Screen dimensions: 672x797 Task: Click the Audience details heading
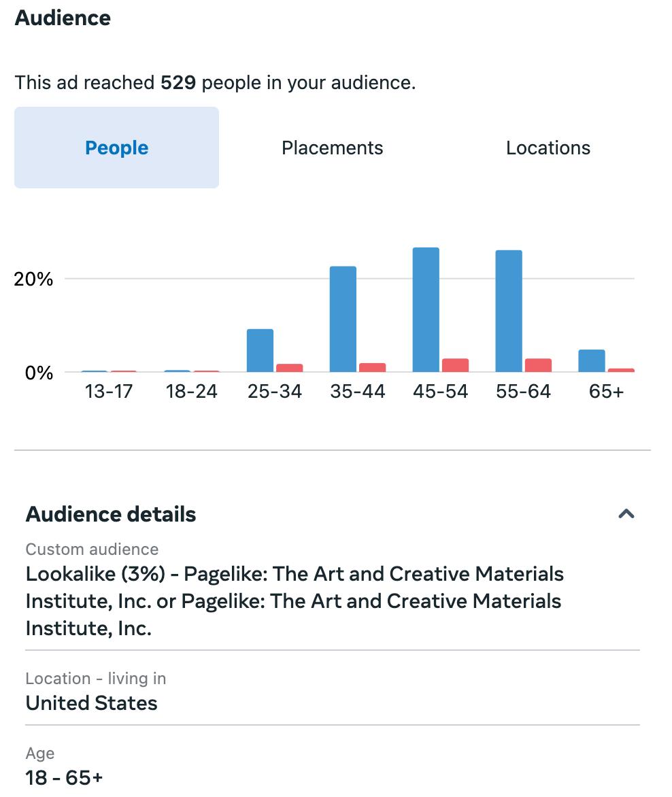point(111,514)
